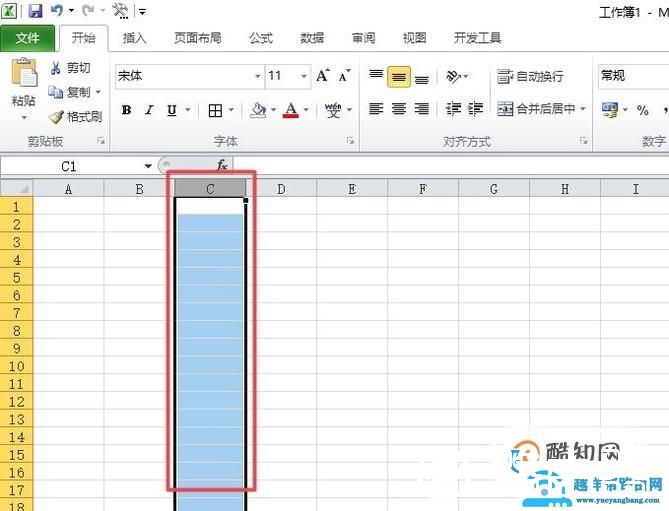Switch to the 审阅 (Review) tab
Screen dimensions: 669x511
(363, 38)
